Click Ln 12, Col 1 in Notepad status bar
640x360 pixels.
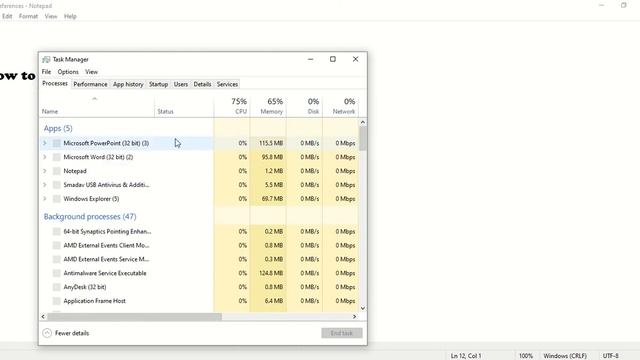point(466,356)
